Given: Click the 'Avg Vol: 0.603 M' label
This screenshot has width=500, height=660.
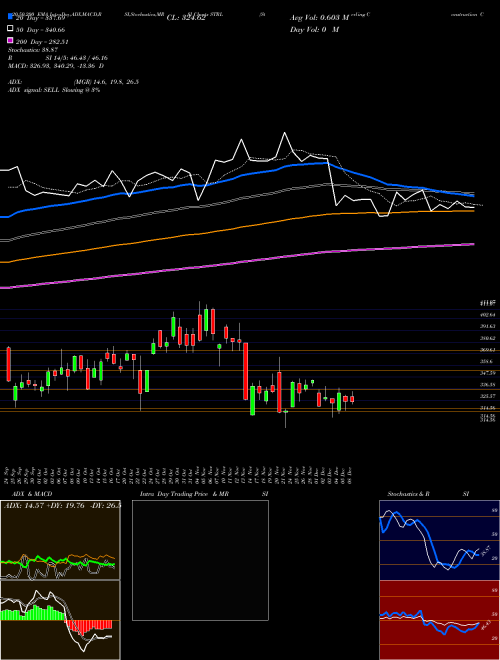Looking at the screenshot, I should point(320,18).
